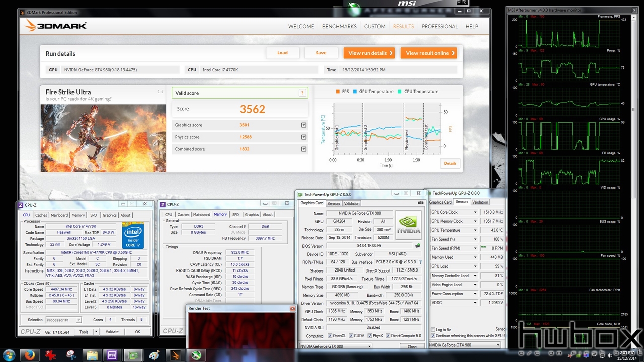Click the Bus Interface question mark in GPU-Z
Viewport: 644px width, 362px height.
420,262
